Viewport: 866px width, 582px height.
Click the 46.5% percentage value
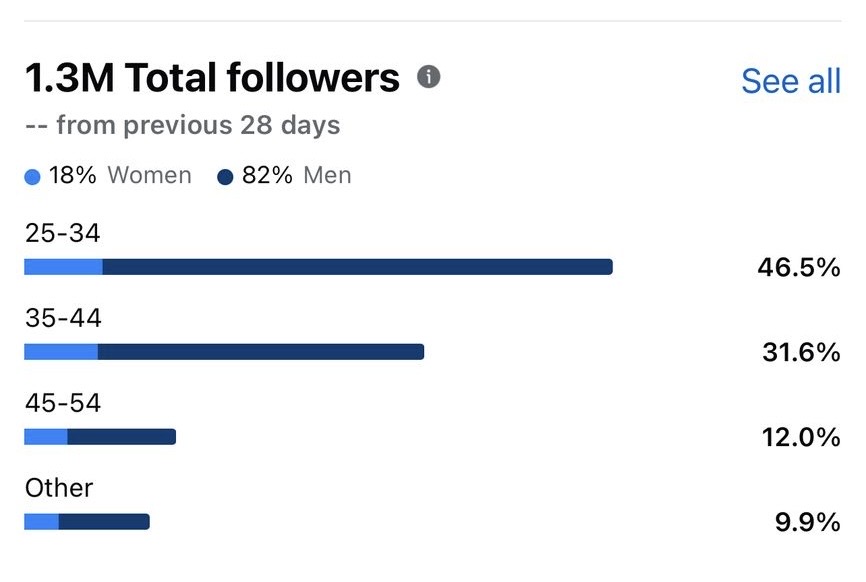pyautogui.click(x=799, y=267)
